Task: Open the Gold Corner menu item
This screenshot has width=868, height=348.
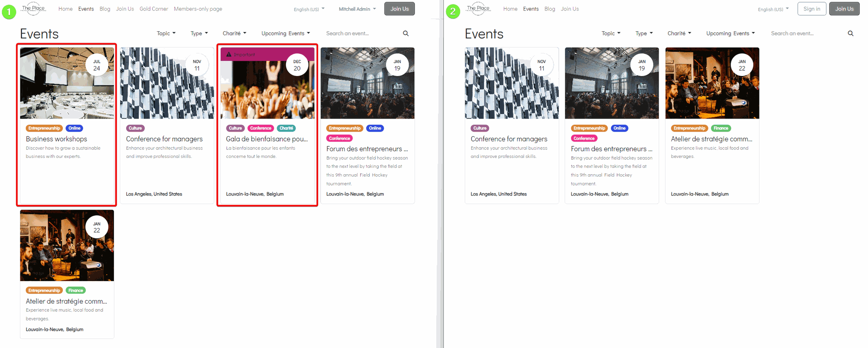Action: (154, 9)
